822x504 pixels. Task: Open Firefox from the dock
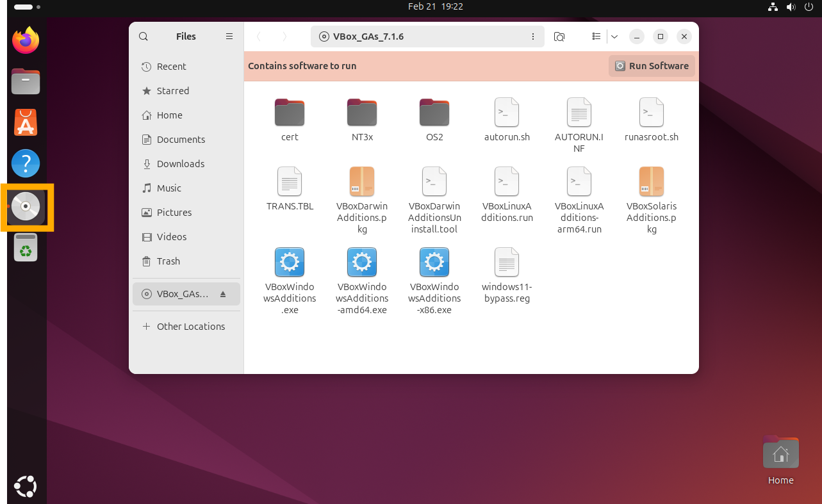coord(26,40)
